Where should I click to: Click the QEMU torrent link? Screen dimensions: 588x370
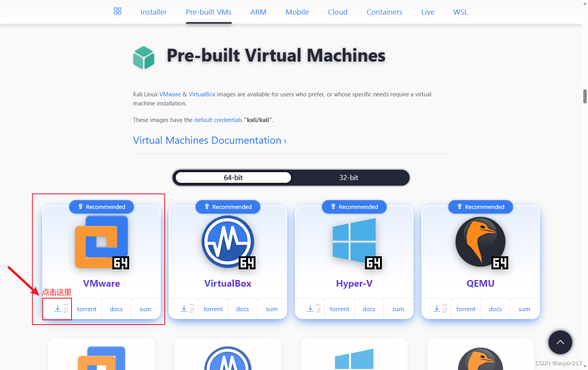point(466,309)
